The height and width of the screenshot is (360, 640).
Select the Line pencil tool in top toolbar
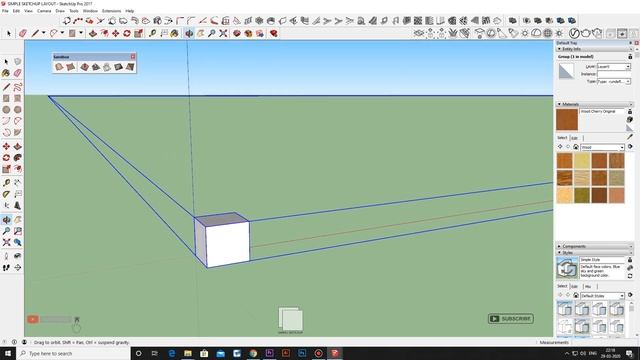[x=35, y=33]
